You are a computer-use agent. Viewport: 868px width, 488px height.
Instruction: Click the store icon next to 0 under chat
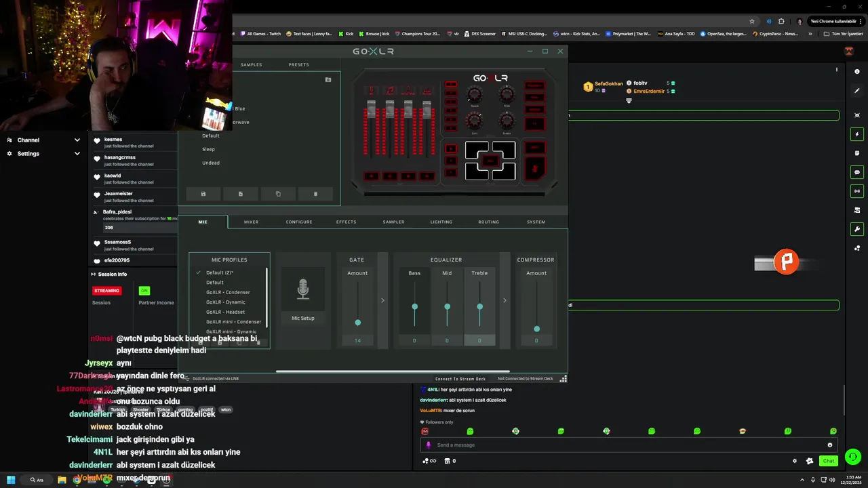click(447, 461)
